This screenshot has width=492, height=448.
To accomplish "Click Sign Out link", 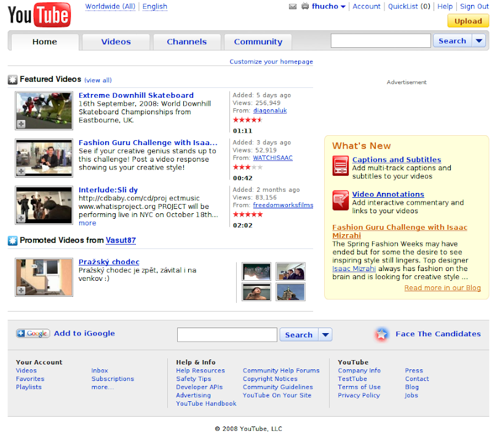I will pyautogui.click(x=474, y=6).
